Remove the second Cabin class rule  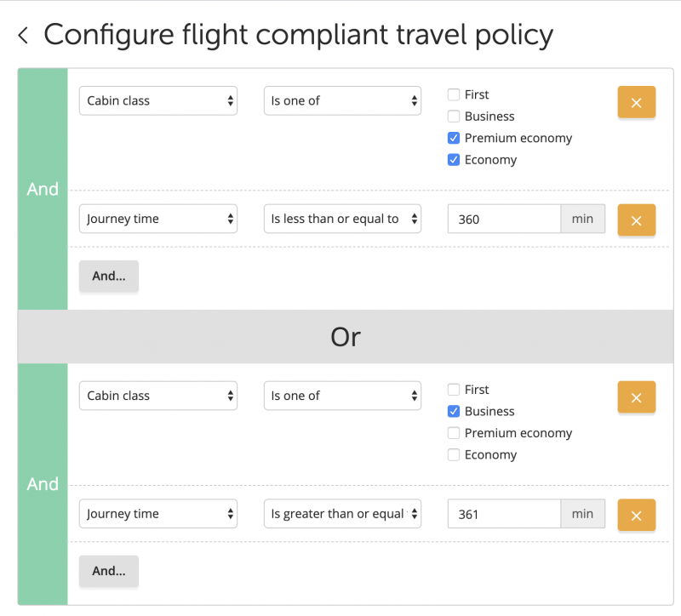636,397
